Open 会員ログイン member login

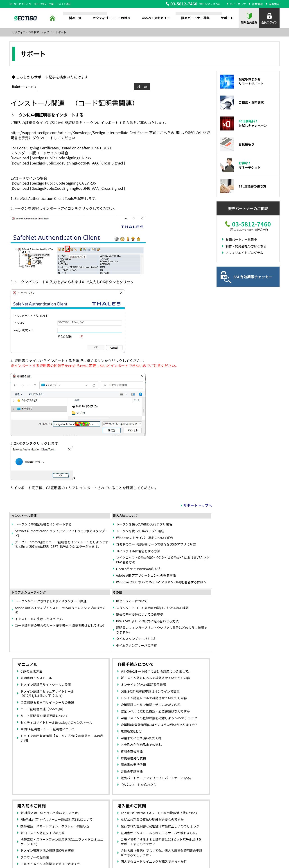tap(269, 18)
